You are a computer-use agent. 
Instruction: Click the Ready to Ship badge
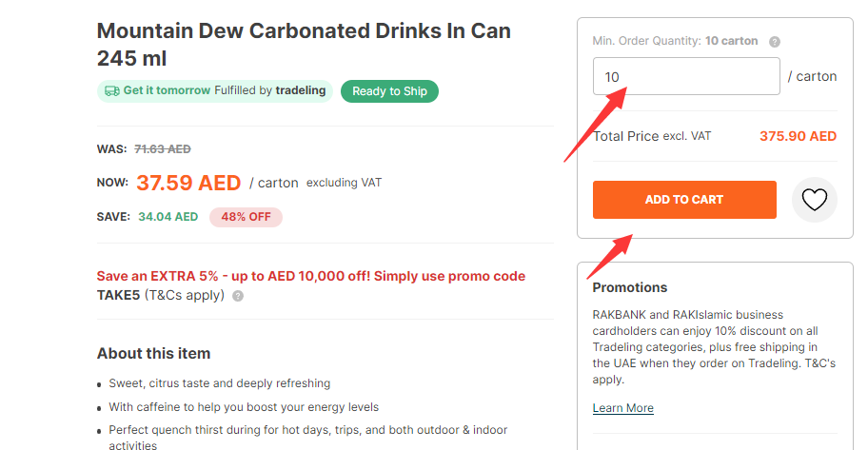point(389,91)
